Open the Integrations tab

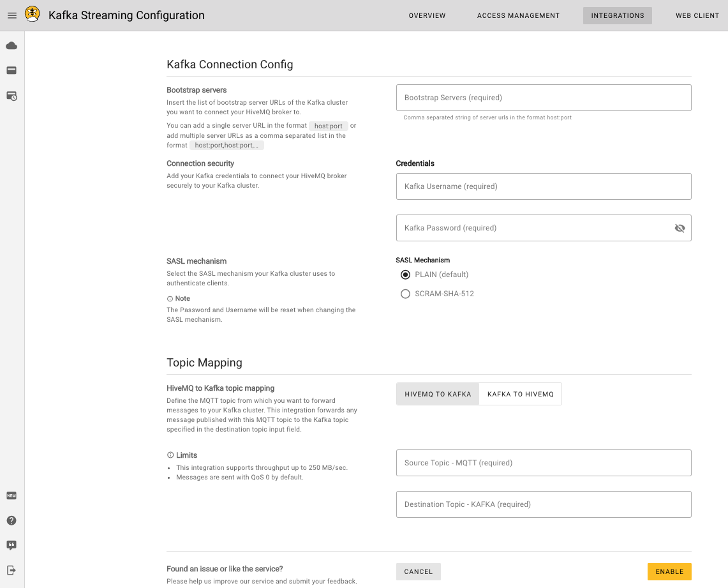[x=618, y=15]
